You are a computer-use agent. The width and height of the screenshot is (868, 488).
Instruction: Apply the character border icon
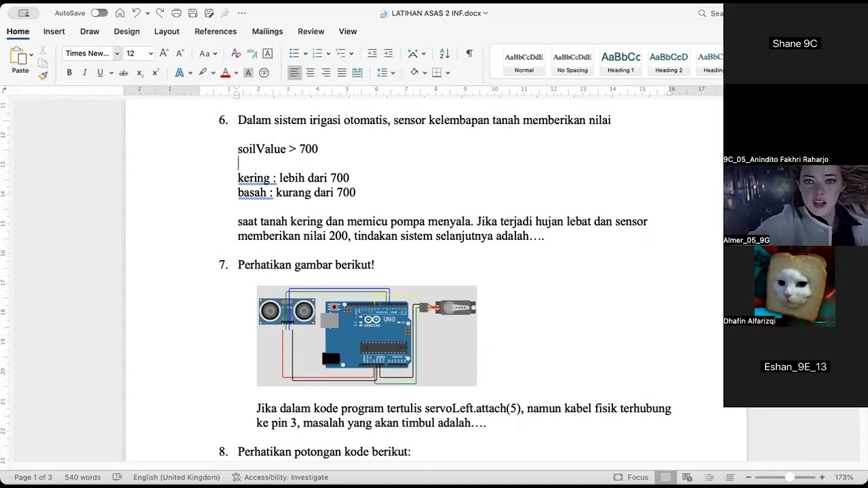click(x=268, y=54)
